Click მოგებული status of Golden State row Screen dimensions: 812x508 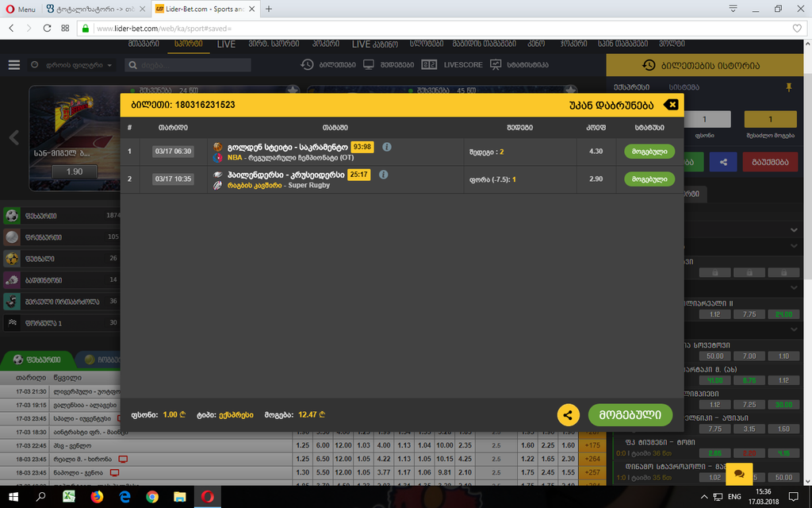649,152
